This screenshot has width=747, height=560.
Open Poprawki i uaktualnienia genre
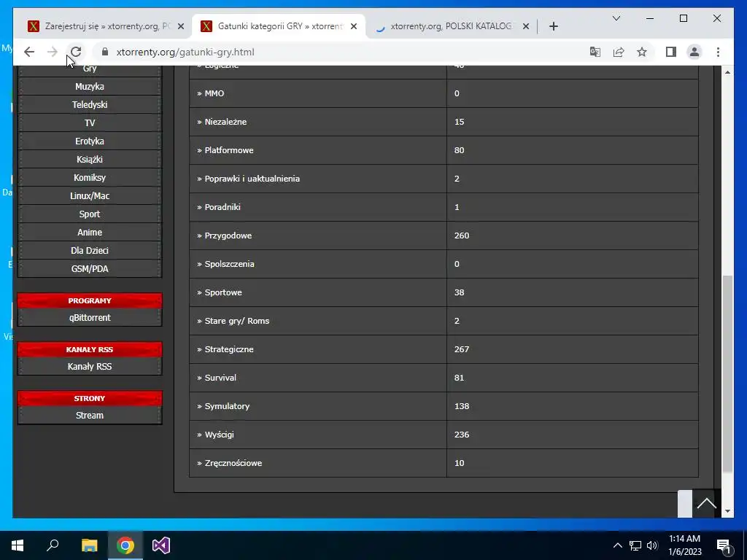coord(252,179)
